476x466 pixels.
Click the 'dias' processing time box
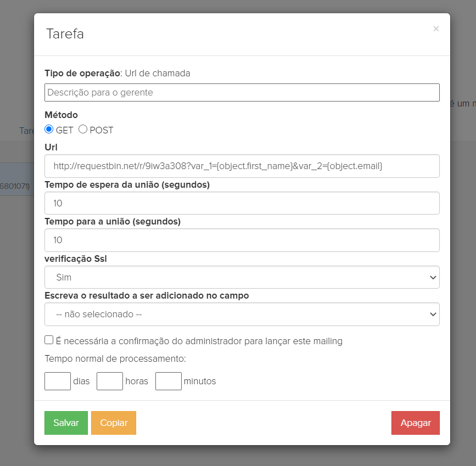click(x=58, y=381)
